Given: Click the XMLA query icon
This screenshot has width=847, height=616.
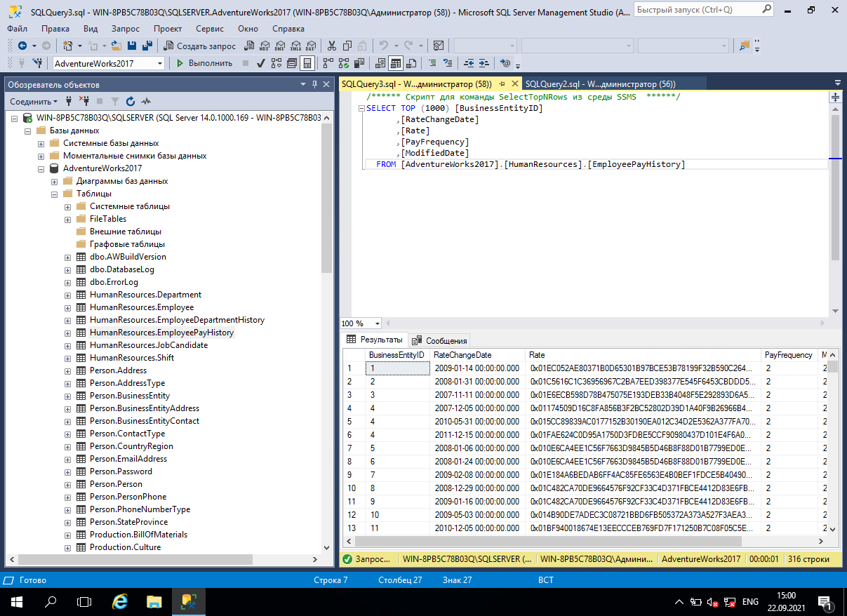Looking at the screenshot, I should [x=295, y=46].
